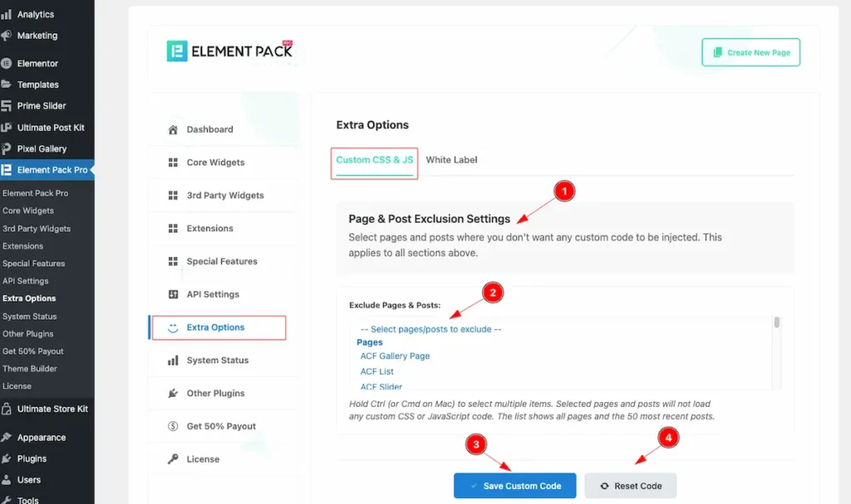Click the System Status bar chart icon
Screen dimensions: 851x504
(x=173, y=360)
